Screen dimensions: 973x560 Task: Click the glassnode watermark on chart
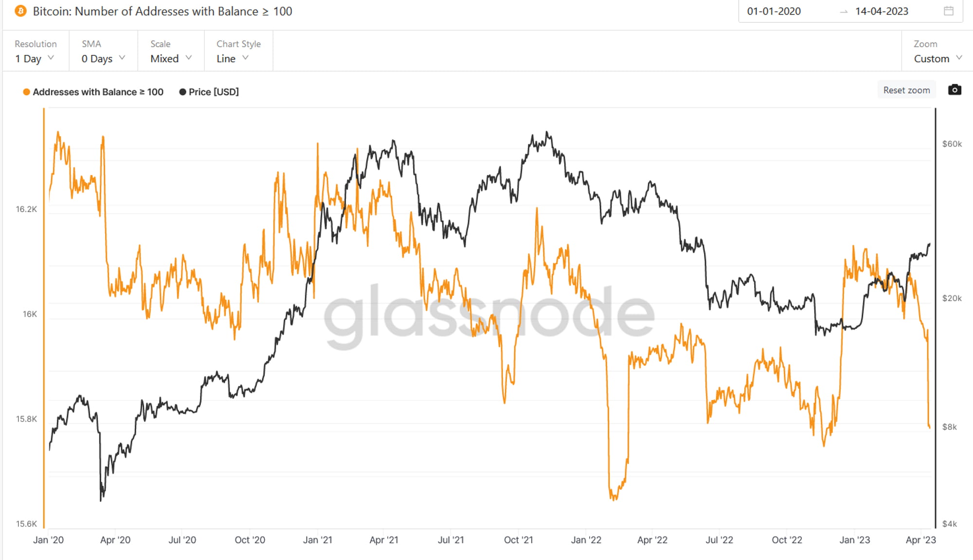pos(489,314)
